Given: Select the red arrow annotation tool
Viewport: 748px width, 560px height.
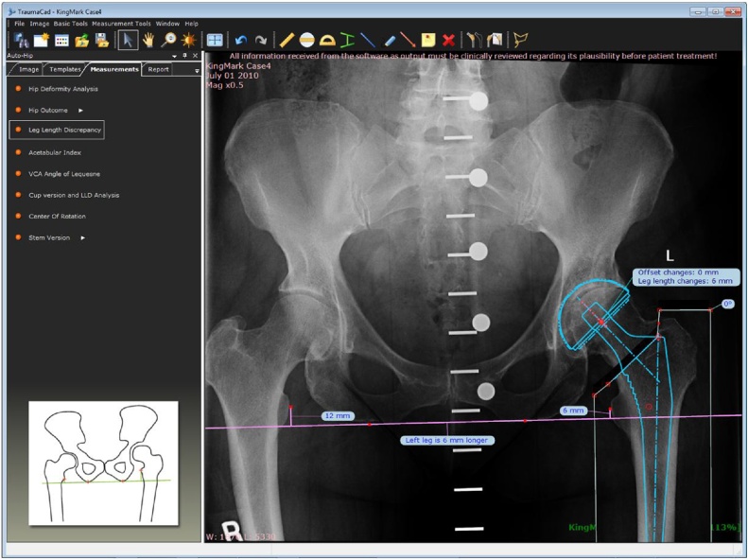Looking at the screenshot, I should coord(408,41).
